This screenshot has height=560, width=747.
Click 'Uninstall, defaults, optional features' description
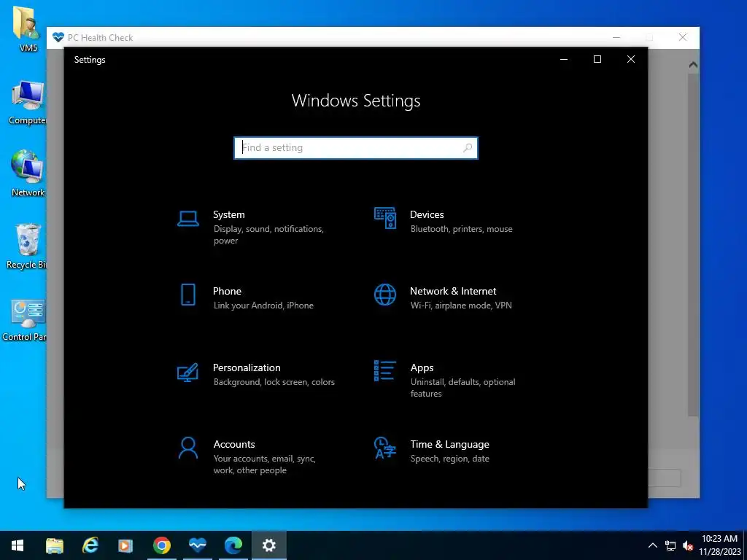click(x=463, y=388)
